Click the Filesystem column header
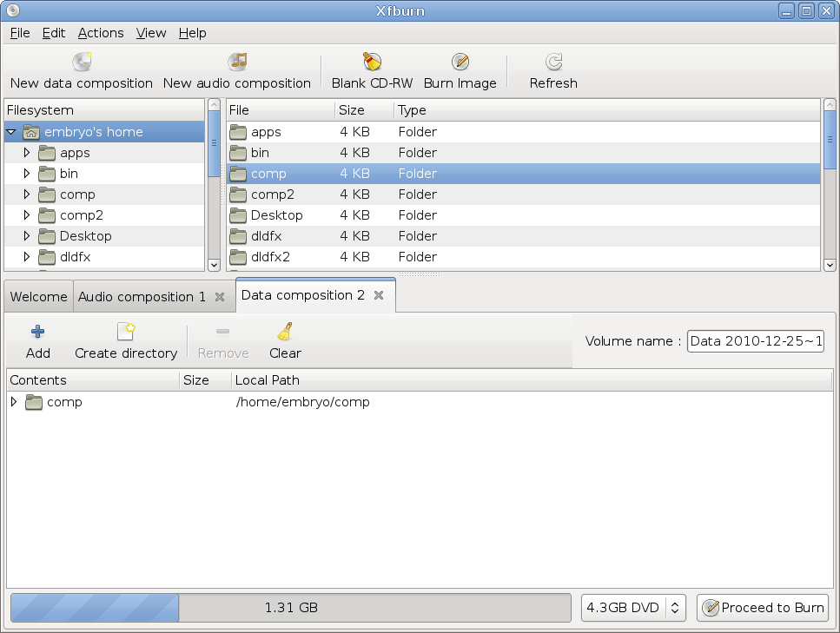This screenshot has height=633, width=840. tap(104, 110)
